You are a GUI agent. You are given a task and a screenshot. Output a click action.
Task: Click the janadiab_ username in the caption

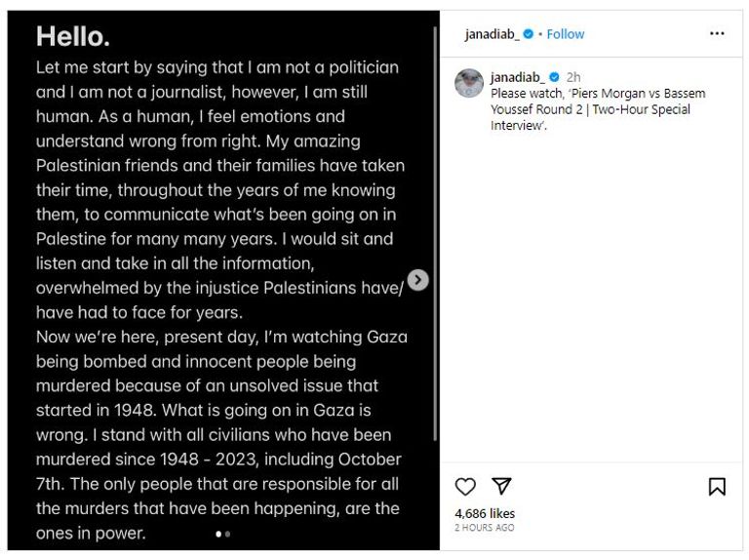click(x=518, y=77)
